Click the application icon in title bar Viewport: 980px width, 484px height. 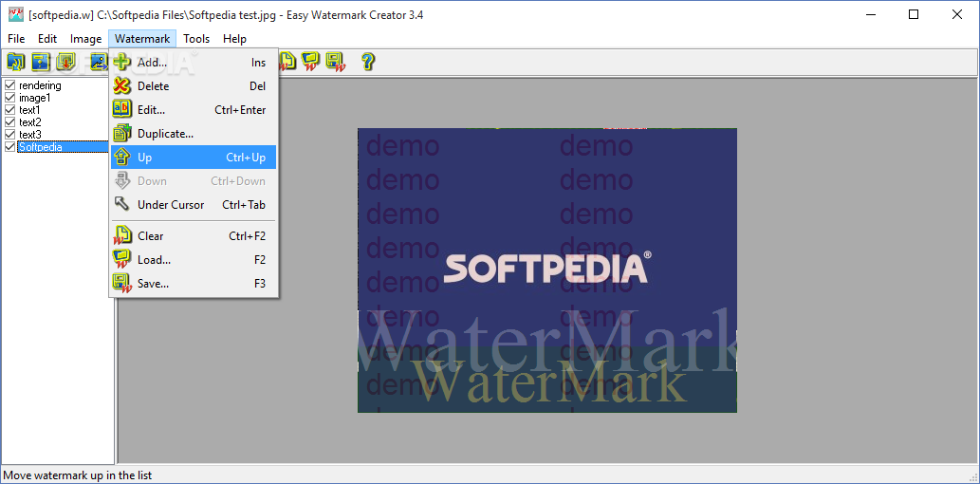click(15, 14)
